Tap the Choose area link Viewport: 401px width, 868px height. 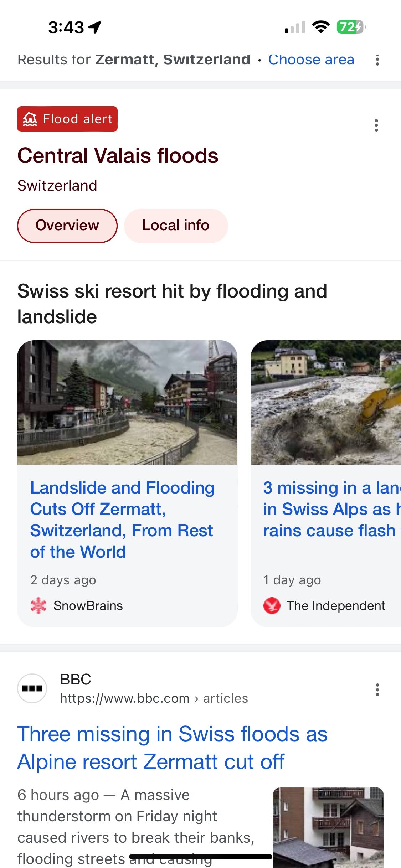(311, 60)
